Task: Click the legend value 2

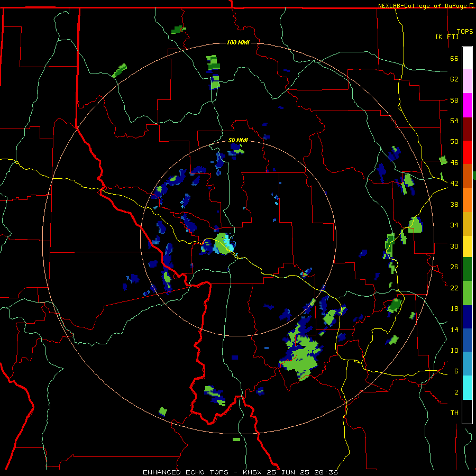Action: pos(456,392)
